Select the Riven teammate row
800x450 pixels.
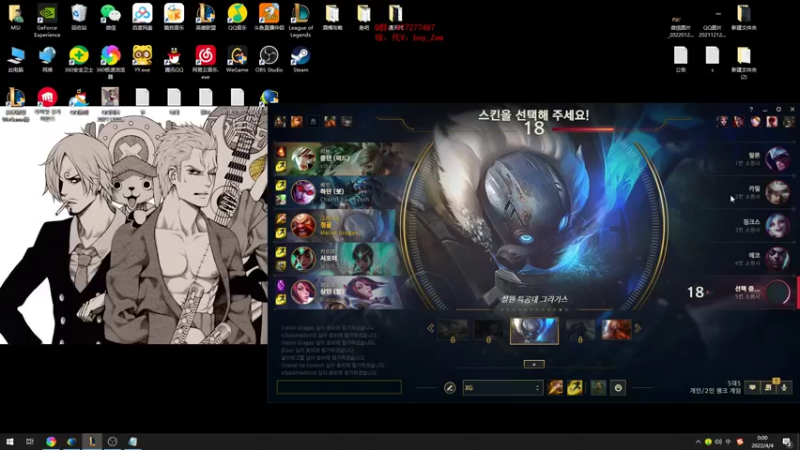click(337, 159)
